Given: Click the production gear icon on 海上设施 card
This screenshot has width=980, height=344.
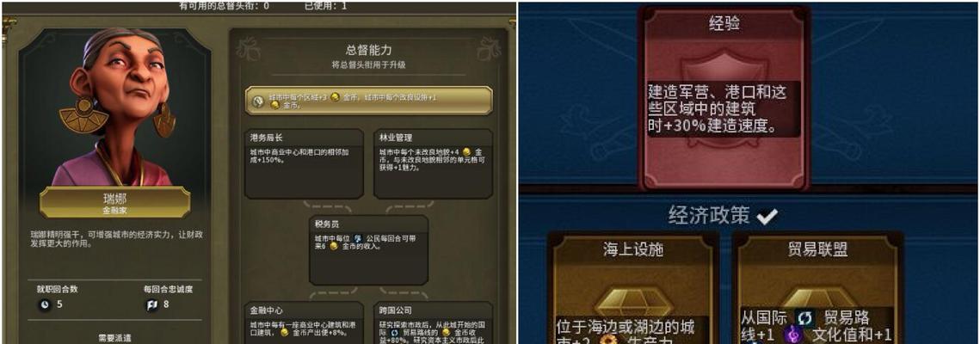Looking at the screenshot, I should (609, 341).
